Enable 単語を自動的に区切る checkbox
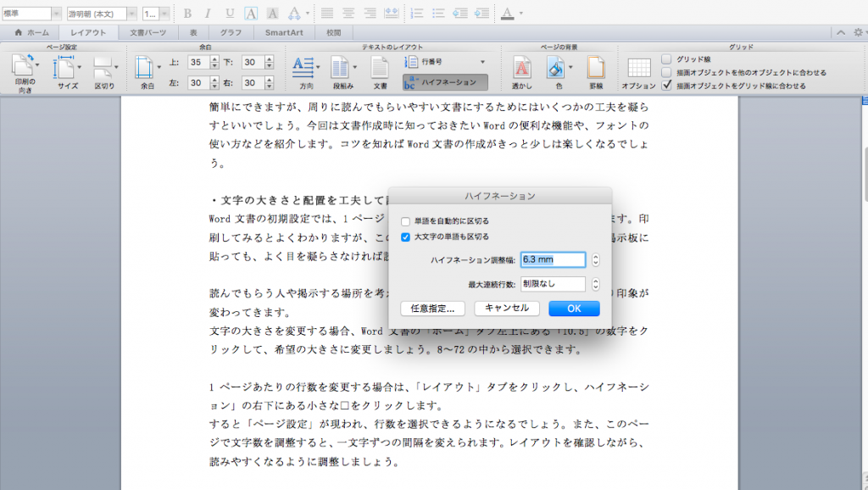This screenshot has height=490, width=868. tap(406, 221)
